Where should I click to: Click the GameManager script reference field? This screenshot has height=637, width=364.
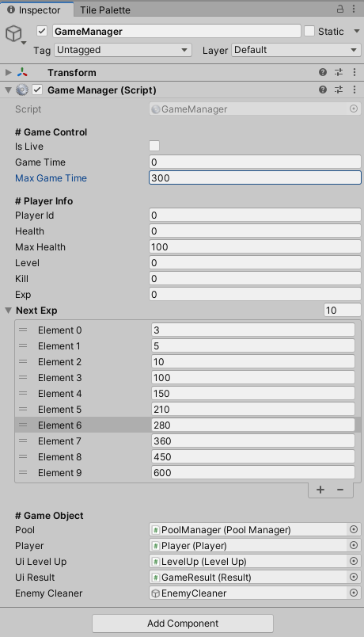(x=249, y=109)
